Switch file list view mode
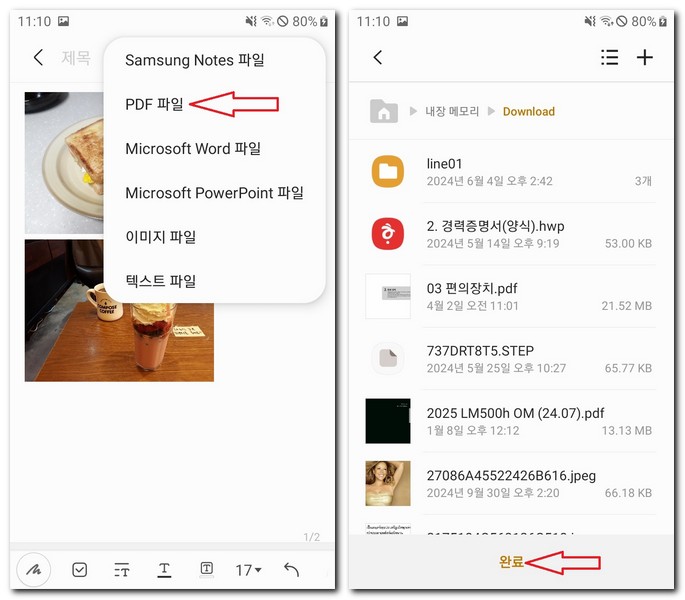 609,57
